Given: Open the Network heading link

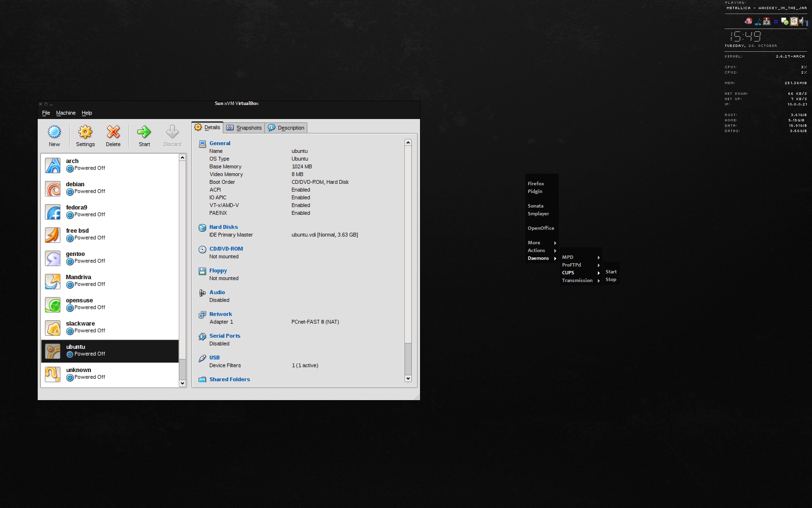Looking at the screenshot, I should click(x=220, y=314).
